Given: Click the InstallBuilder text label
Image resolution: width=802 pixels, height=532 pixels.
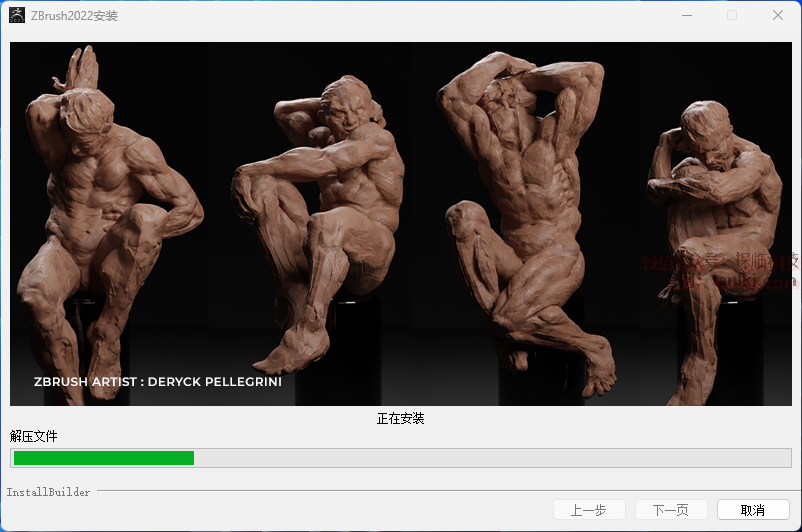Looking at the screenshot, I should [48, 492].
